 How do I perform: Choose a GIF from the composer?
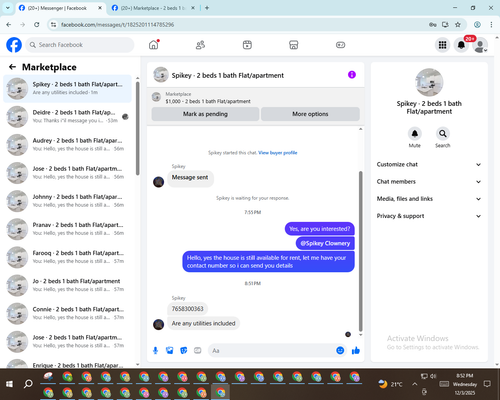point(198,350)
